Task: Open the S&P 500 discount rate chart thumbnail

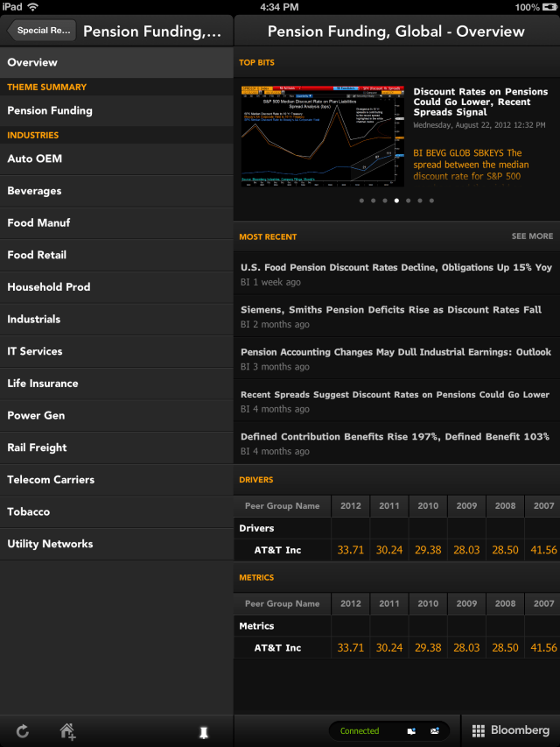Action: click(322, 137)
